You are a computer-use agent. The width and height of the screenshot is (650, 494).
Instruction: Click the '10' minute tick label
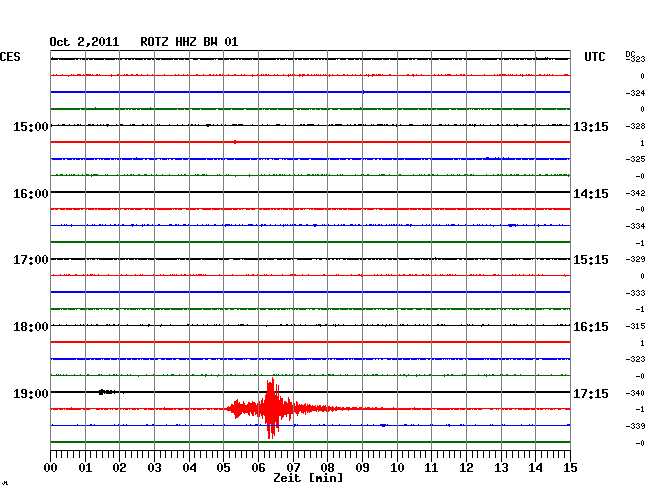tap(397, 467)
